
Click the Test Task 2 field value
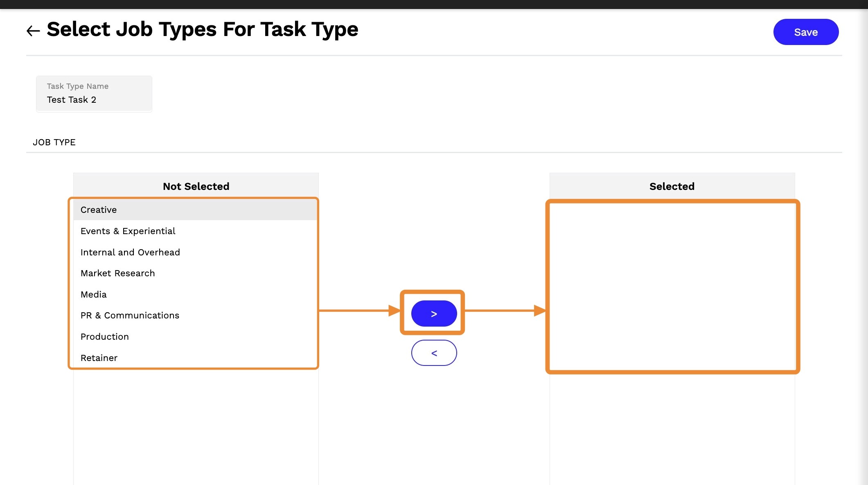coord(72,100)
